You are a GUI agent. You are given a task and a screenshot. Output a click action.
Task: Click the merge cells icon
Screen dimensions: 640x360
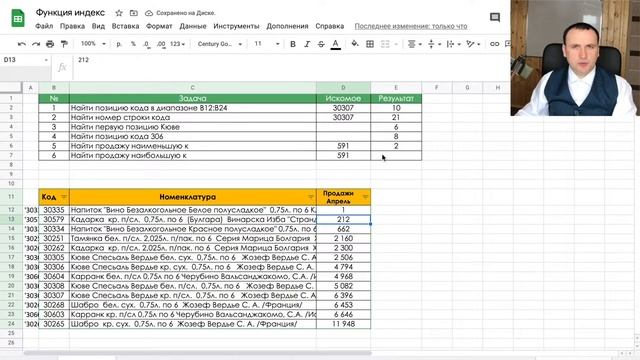pyautogui.click(x=385, y=44)
